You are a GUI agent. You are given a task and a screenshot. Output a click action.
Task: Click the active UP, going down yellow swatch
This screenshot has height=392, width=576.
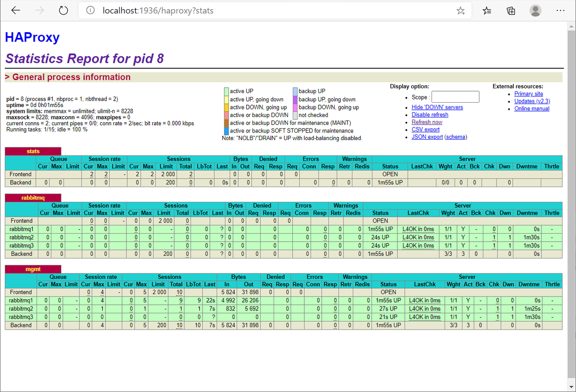pyautogui.click(x=227, y=99)
